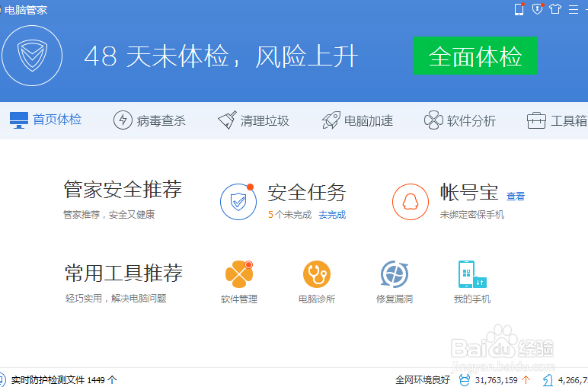Open 电脑诊所 stethoscope icon
Image resolution: width=588 pixels, height=387 pixels.
point(317,274)
